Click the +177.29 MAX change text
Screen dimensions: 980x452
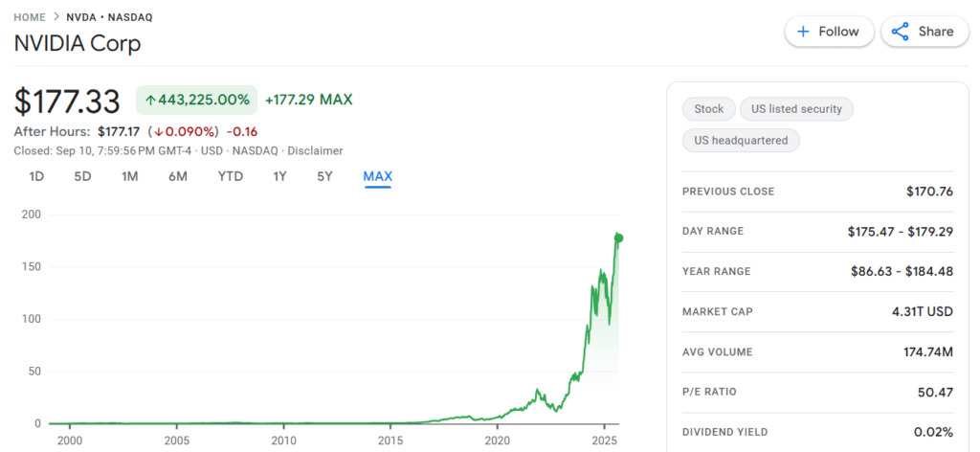pyautogui.click(x=309, y=100)
